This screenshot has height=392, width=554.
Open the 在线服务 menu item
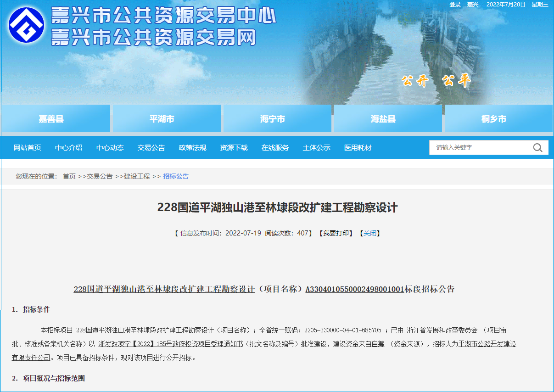tap(275, 148)
